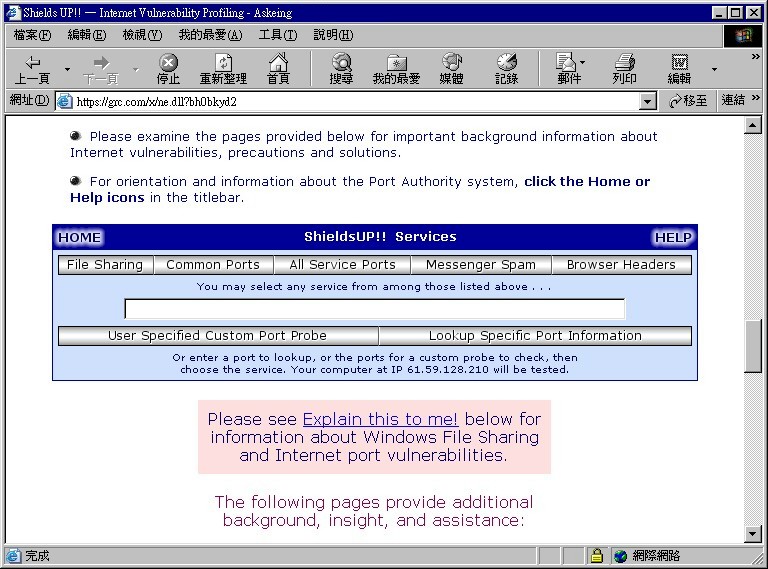Open the 媒體 media pane
The width and height of the screenshot is (768, 569).
click(452, 69)
